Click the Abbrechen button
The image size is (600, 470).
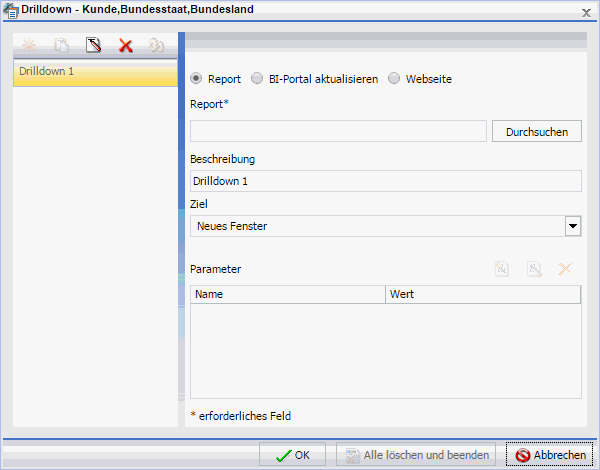(x=549, y=455)
